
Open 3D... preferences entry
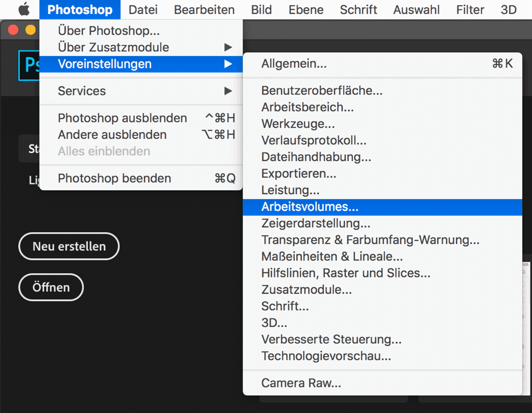coord(382,323)
